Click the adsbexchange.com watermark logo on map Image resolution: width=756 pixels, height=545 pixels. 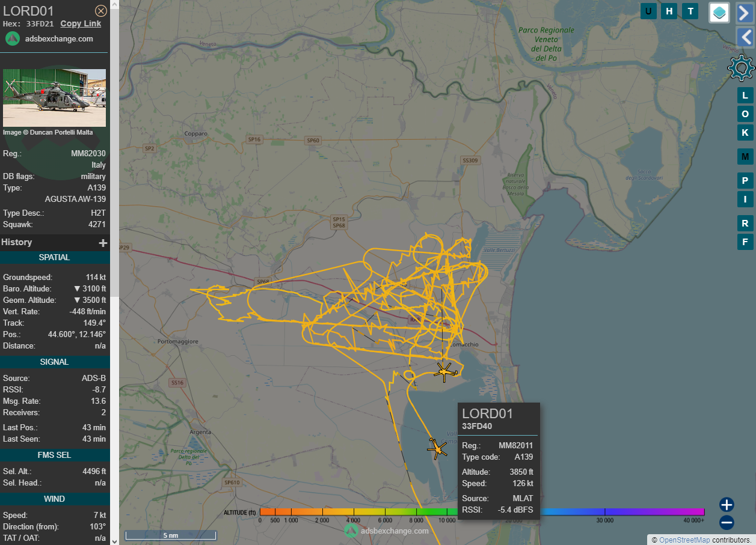point(386,531)
